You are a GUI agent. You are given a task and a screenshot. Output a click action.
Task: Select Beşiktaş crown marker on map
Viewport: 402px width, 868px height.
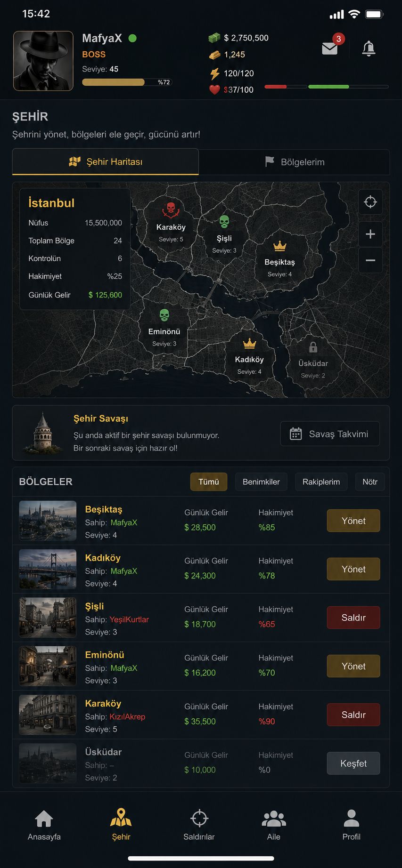tap(280, 246)
